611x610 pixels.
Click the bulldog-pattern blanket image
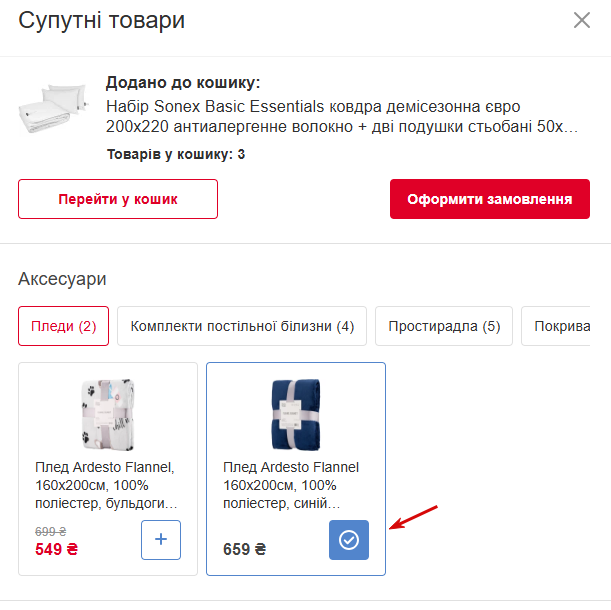pyautogui.click(x=108, y=413)
